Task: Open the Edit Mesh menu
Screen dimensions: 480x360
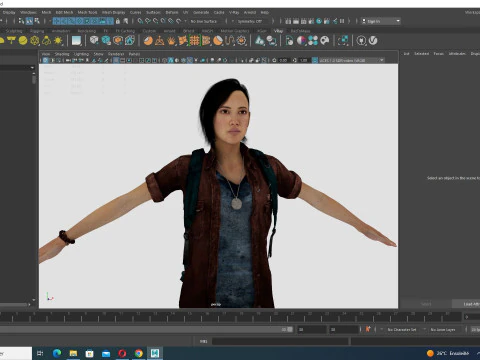Action: [64, 12]
